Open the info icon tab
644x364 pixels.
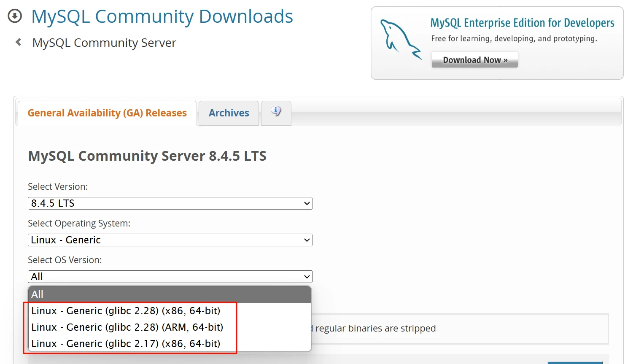click(276, 112)
